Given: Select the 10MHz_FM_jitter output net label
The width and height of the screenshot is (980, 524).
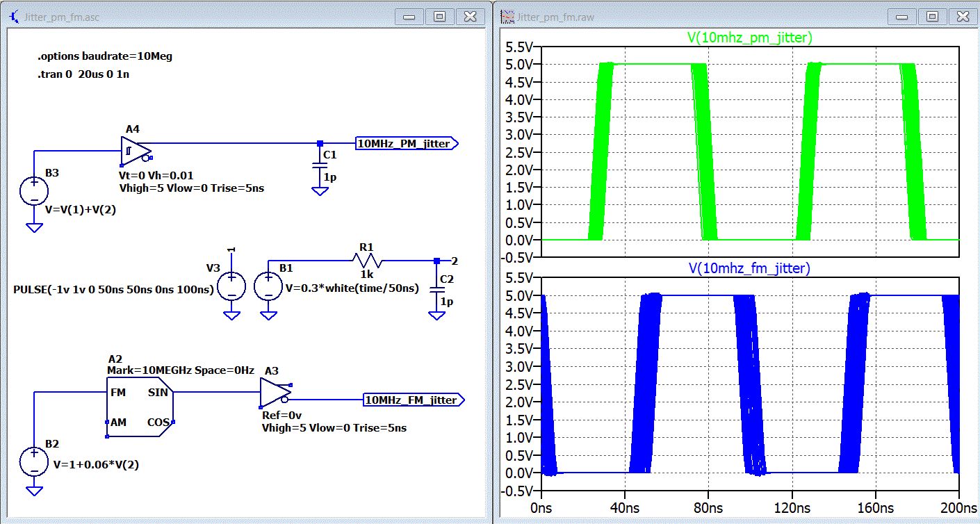Looking at the screenshot, I should [x=411, y=400].
